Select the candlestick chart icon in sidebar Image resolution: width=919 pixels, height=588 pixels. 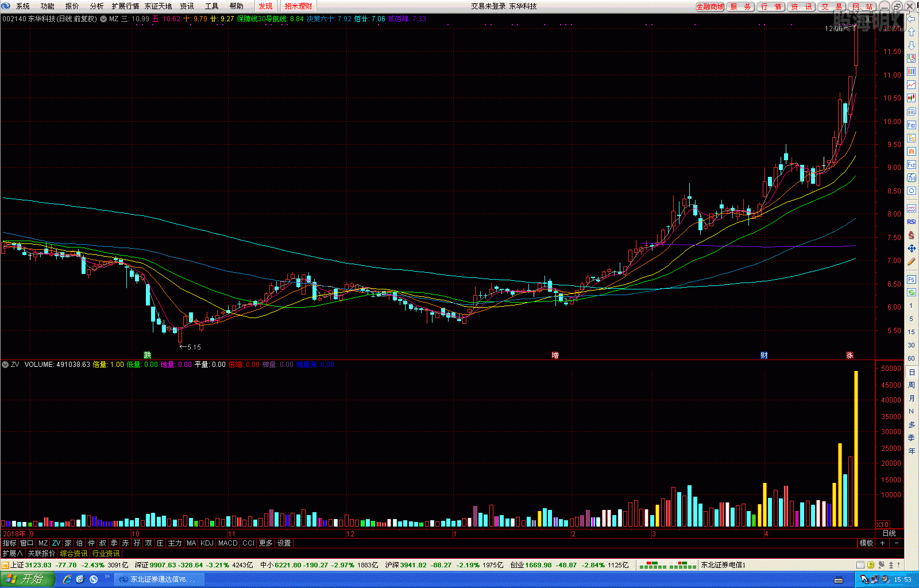tap(911, 98)
